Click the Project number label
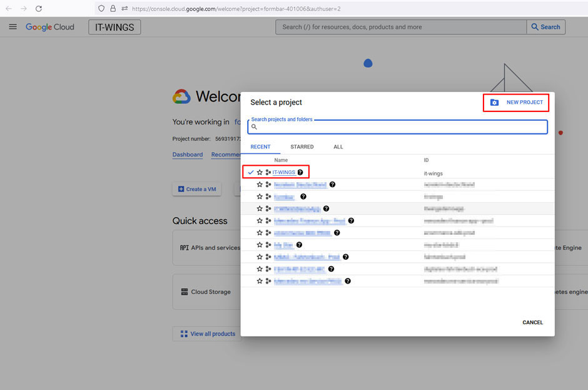 191,139
